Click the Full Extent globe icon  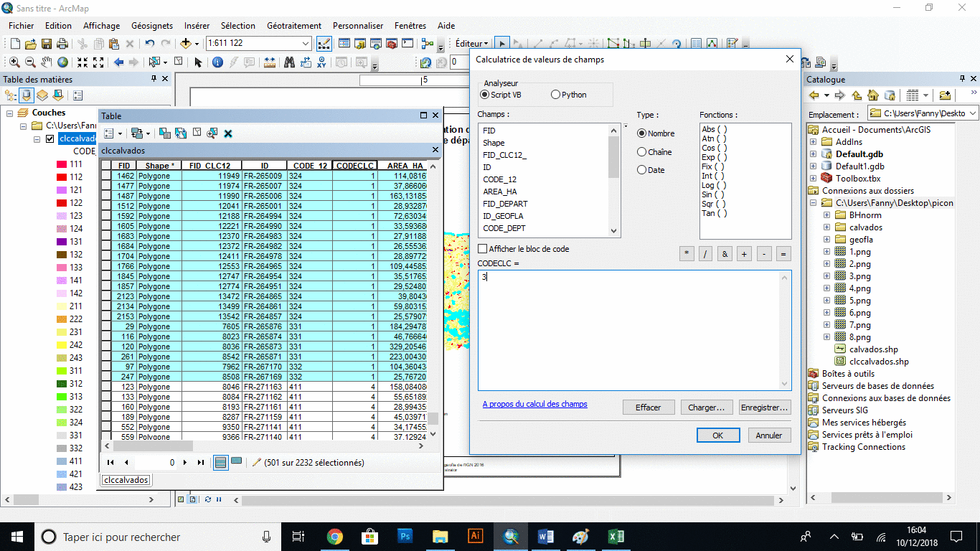[63, 62]
